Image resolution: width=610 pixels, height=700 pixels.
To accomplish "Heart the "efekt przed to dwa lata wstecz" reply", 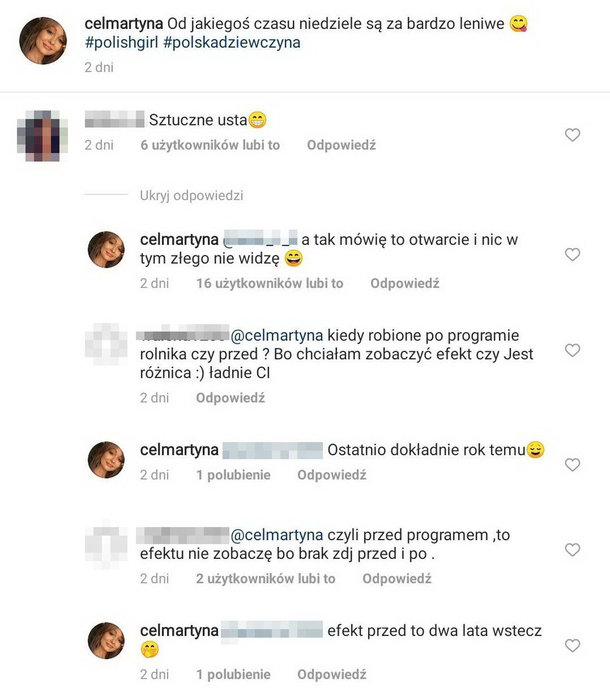I will pyautogui.click(x=573, y=646).
